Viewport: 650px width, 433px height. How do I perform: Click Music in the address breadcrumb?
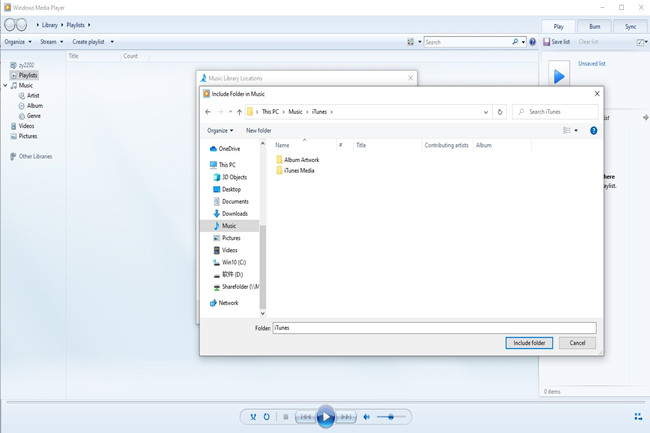[295, 112]
